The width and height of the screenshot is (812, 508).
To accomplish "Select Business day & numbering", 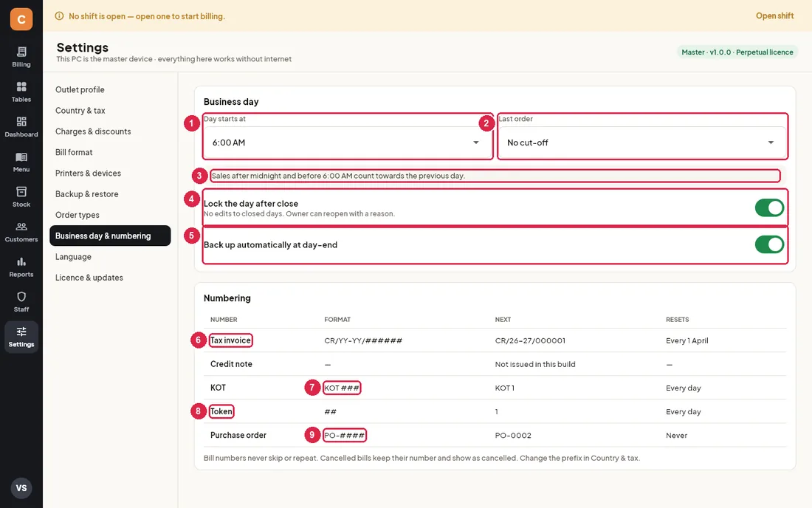I will 110,236.
